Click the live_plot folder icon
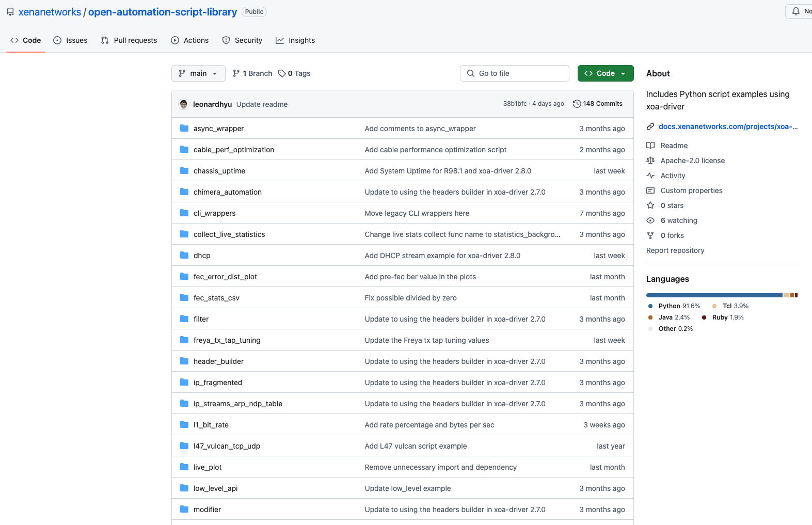 click(x=184, y=467)
